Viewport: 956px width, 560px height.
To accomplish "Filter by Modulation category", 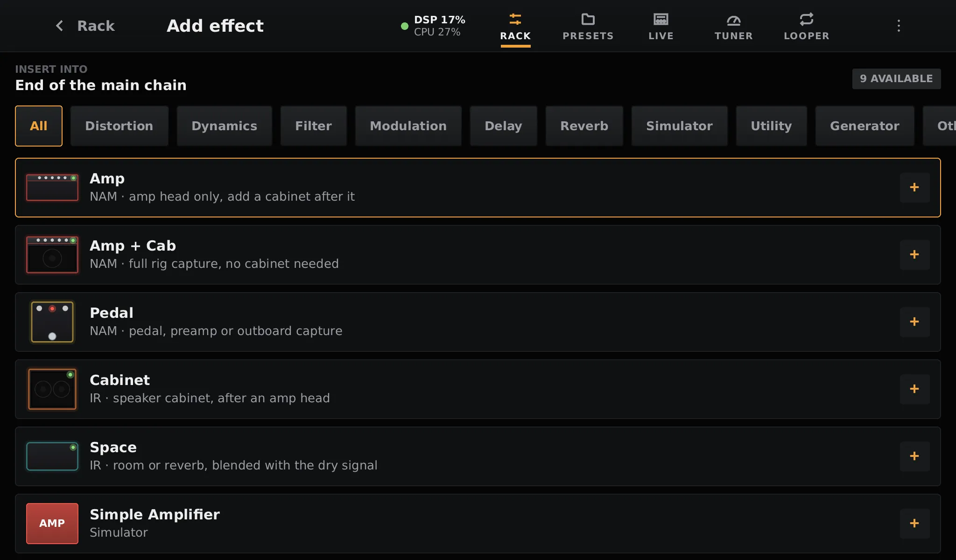I will (408, 126).
